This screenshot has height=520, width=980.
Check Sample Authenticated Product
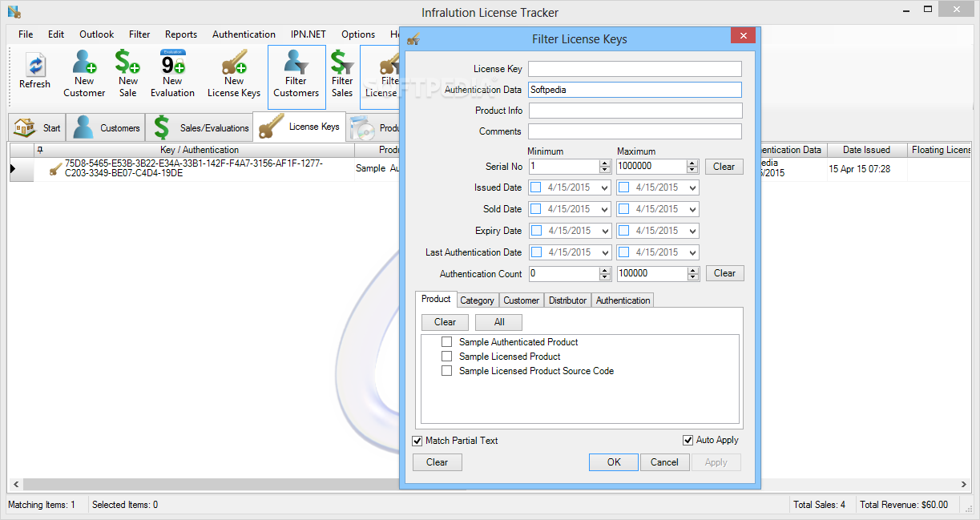pyautogui.click(x=446, y=342)
